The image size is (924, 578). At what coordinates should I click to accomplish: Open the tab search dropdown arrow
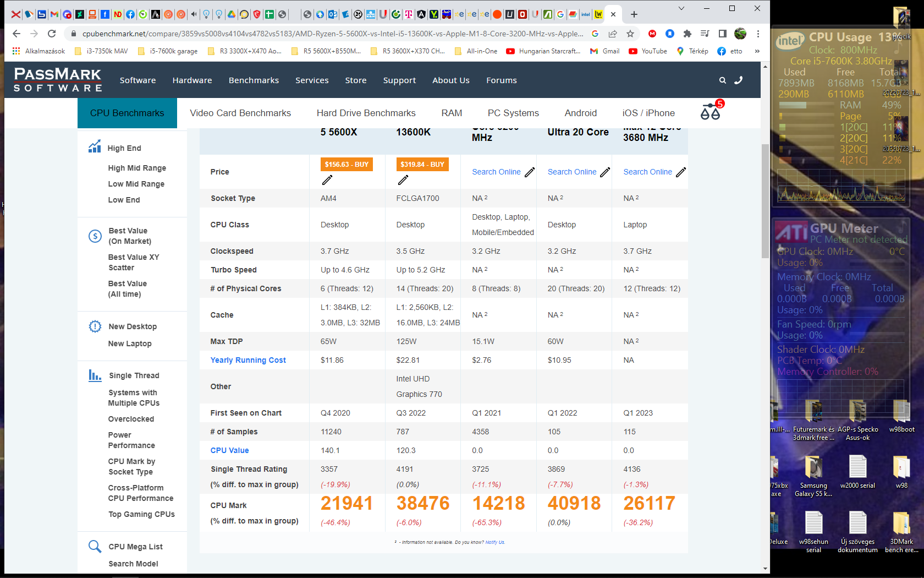point(681,8)
